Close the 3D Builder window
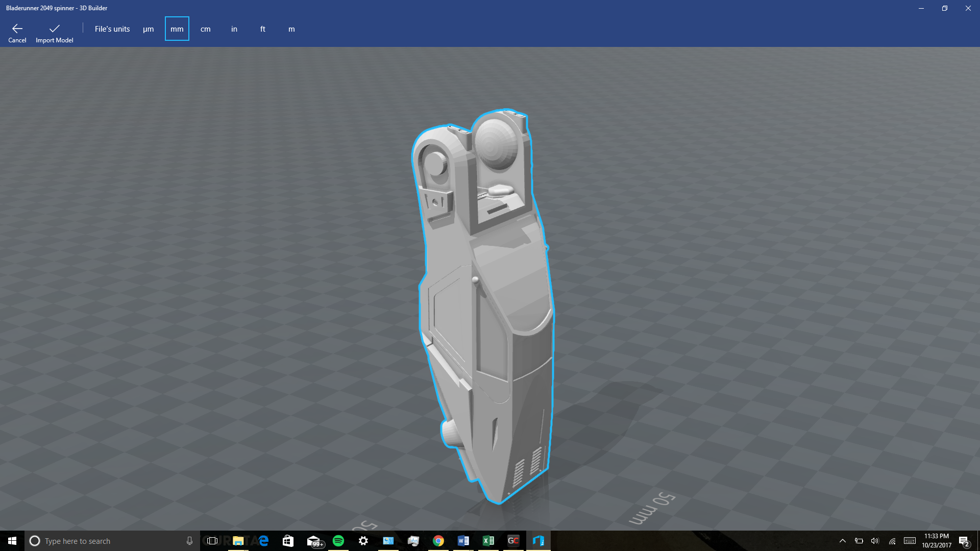Viewport: 980px width, 551px height. pos(968,8)
